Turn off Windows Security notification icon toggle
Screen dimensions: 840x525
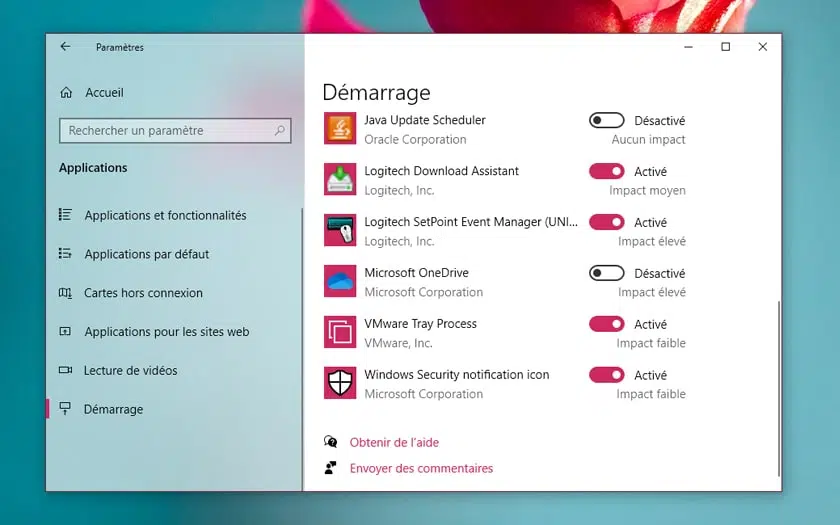pyautogui.click(x=606, y=375)
